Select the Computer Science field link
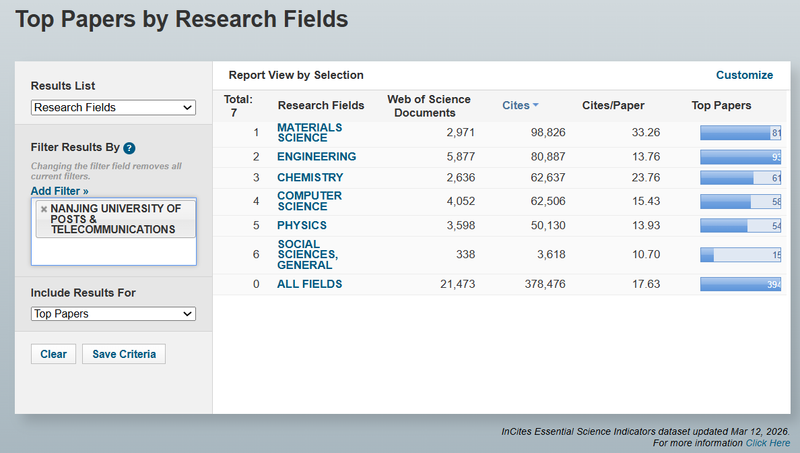This screenshot has height=453, width=800. [x=309, y=201]
